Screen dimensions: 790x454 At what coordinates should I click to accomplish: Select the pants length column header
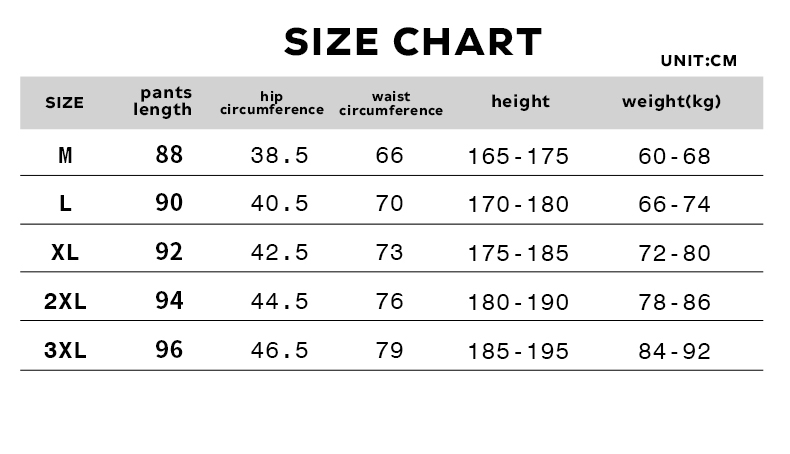click(x=163, y=101)
